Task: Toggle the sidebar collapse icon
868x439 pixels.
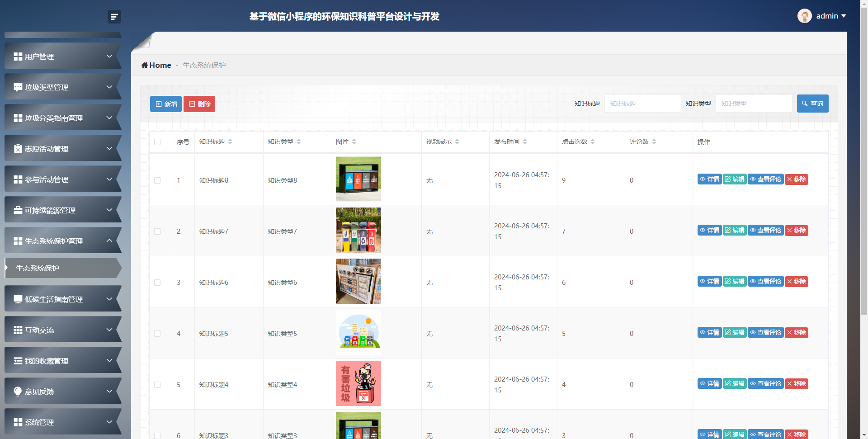Action: pyautogui.click(x=114, y=17)
